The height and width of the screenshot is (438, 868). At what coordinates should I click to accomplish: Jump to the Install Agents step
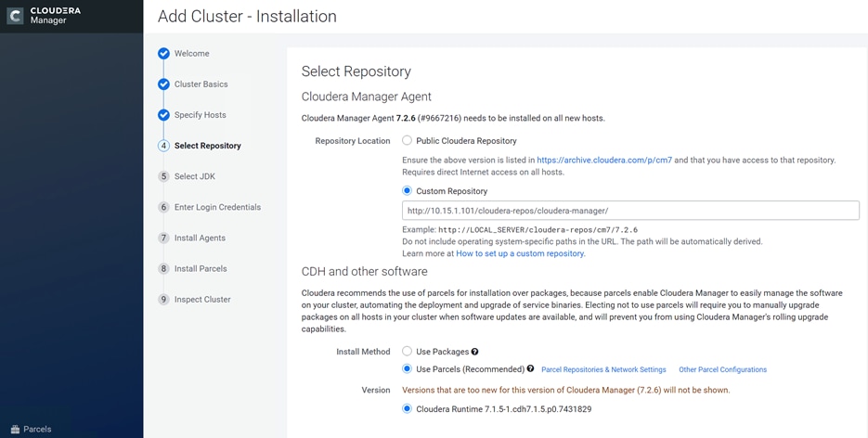click(200, 238)
